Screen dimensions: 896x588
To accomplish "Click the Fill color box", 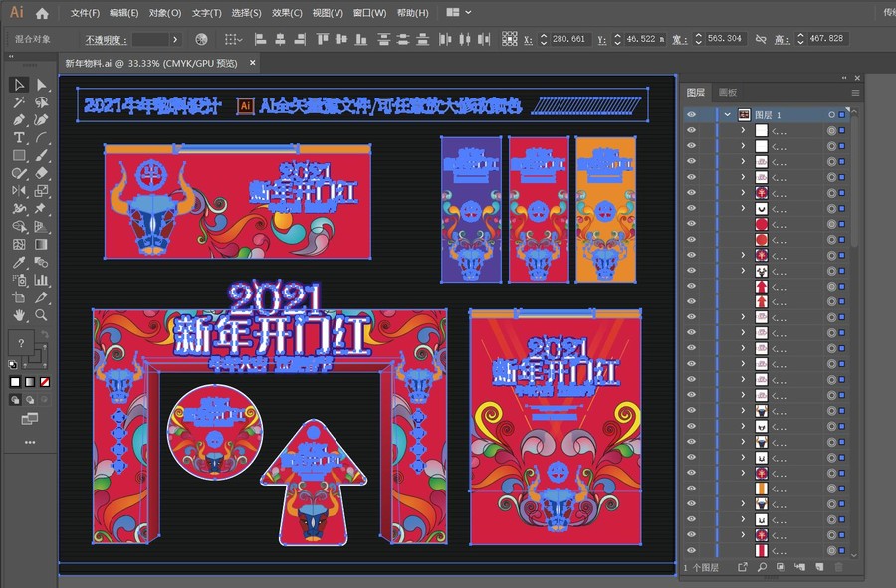I will tap(21, 343).
